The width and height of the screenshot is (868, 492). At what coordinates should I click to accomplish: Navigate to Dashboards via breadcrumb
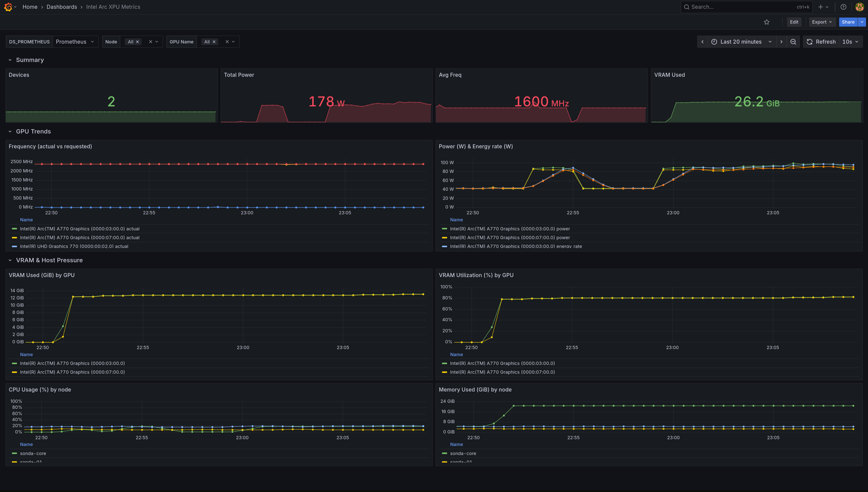tap(62, 7)
